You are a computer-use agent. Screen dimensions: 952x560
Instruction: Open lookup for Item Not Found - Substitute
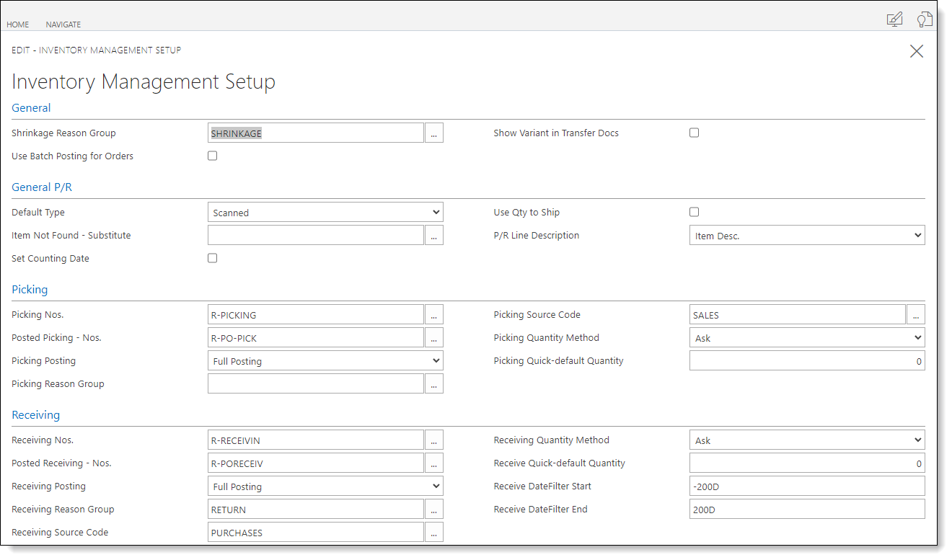433,236
